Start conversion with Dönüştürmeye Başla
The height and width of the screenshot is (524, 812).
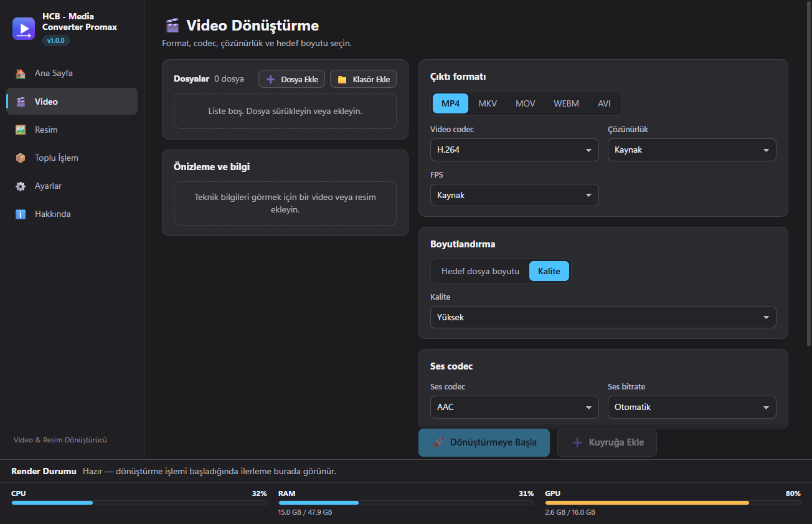coord(484,442)
